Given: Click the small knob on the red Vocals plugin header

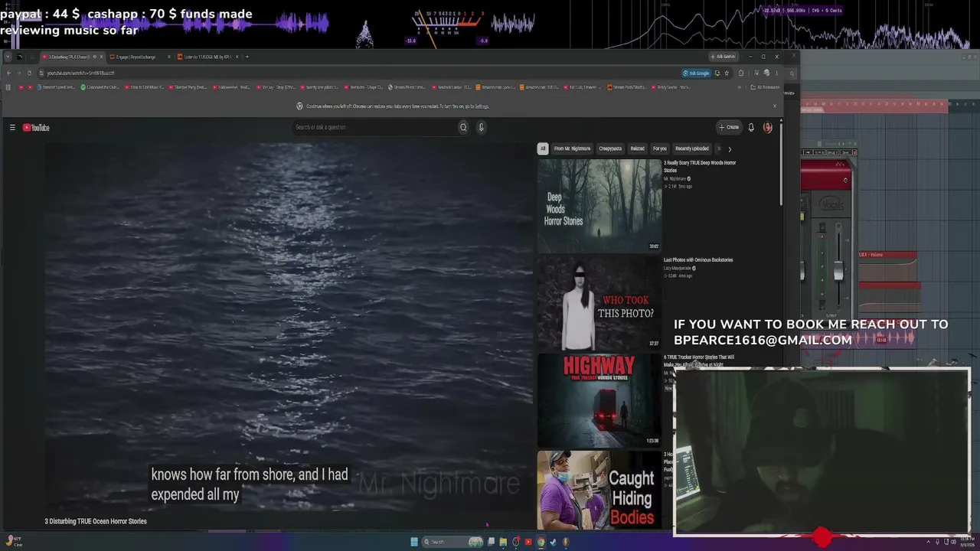Looking at the screenshot, I should [x=845, y=181].
